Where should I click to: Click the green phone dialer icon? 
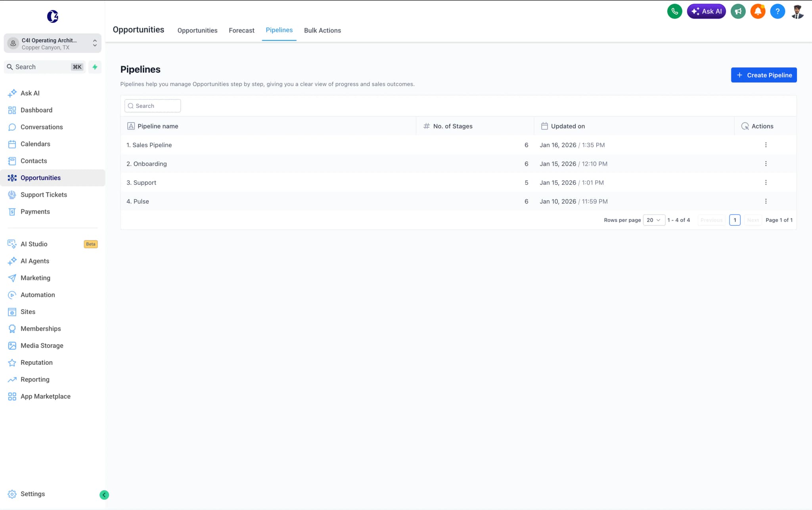pyautogui.click(x=674, y=12)
